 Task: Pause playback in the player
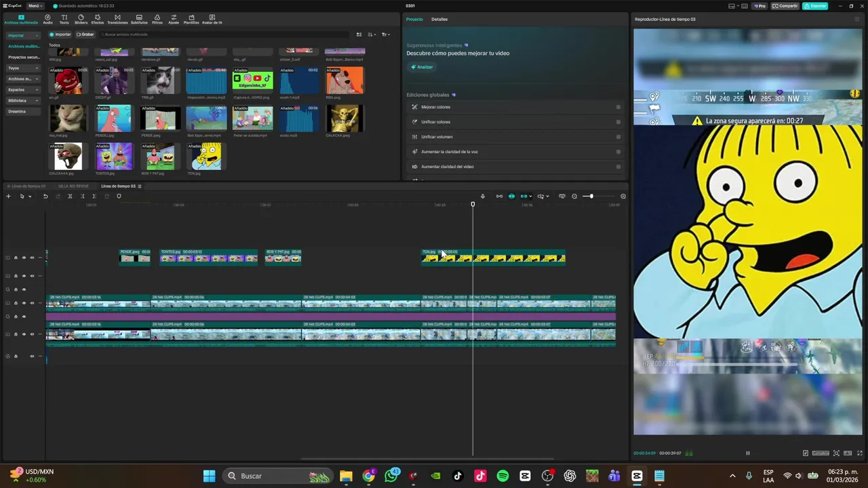(x=748, y=453)
